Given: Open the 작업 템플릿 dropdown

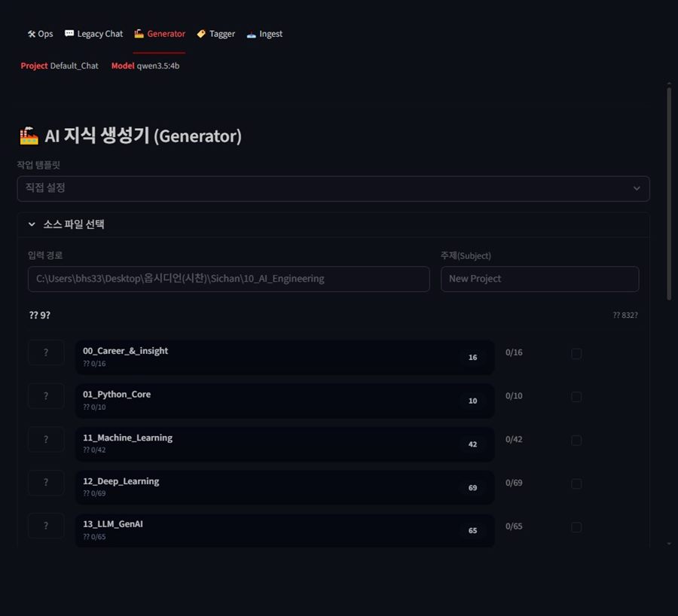Looking at the screenshot, I should coord(333,188).
